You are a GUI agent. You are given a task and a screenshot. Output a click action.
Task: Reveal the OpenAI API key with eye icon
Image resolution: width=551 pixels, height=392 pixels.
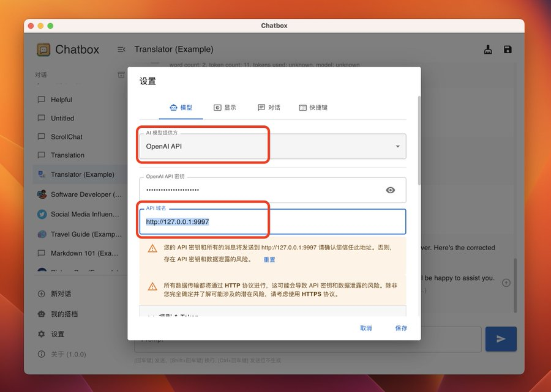coord(391,190)
